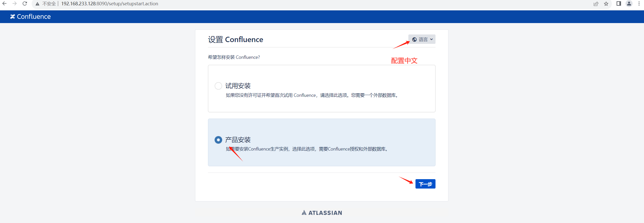Click the chevron on the 语言 button
This screenshot has height=223, width=644.
[431, 39]
